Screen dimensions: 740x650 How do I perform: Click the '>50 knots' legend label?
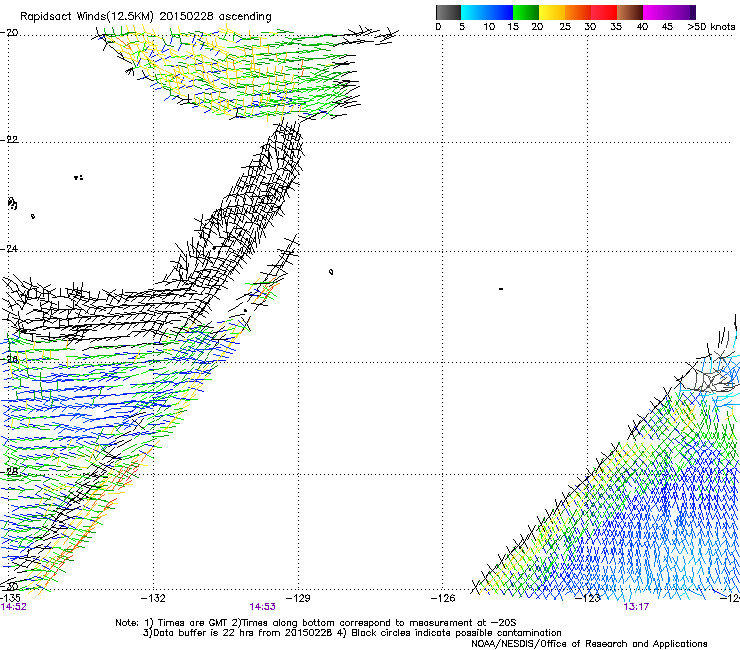point(711,27)
